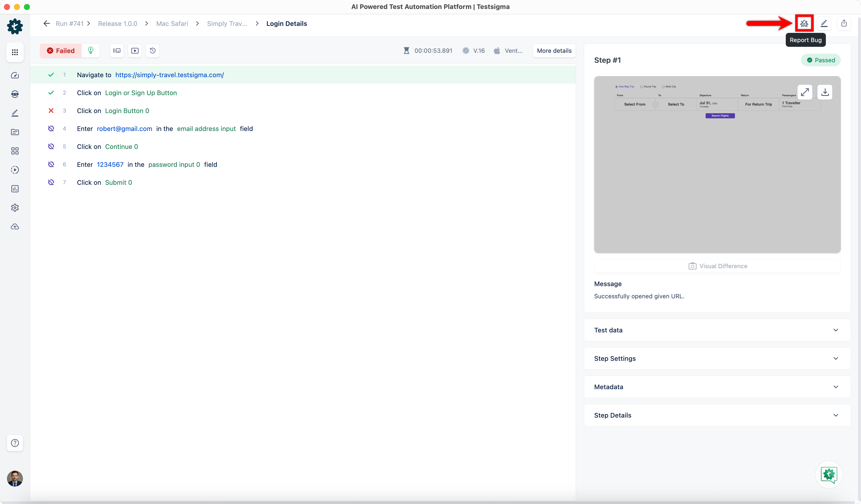Click the settings gear in sidebar
Image resolution: width=861 pixels, height=504 pixels.
pos(15,208)
